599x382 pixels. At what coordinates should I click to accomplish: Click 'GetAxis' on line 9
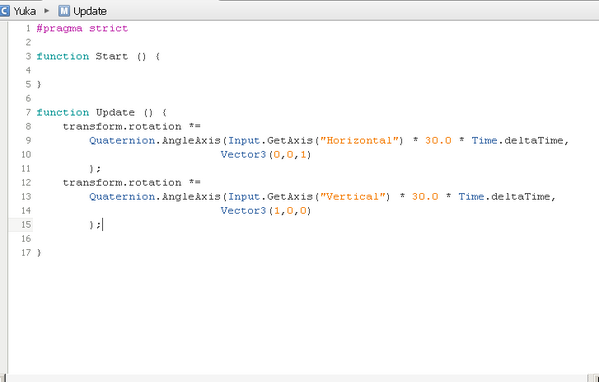(290, 141)
